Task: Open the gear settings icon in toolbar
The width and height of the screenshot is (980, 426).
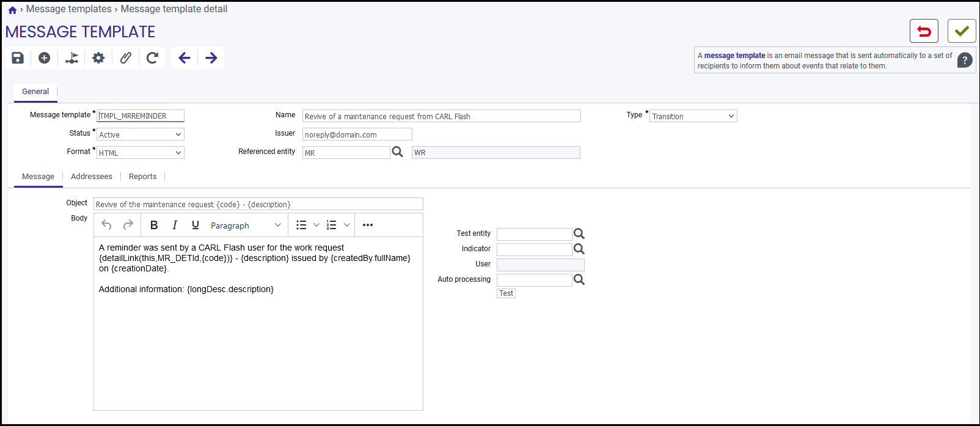Action: point(98,58)
